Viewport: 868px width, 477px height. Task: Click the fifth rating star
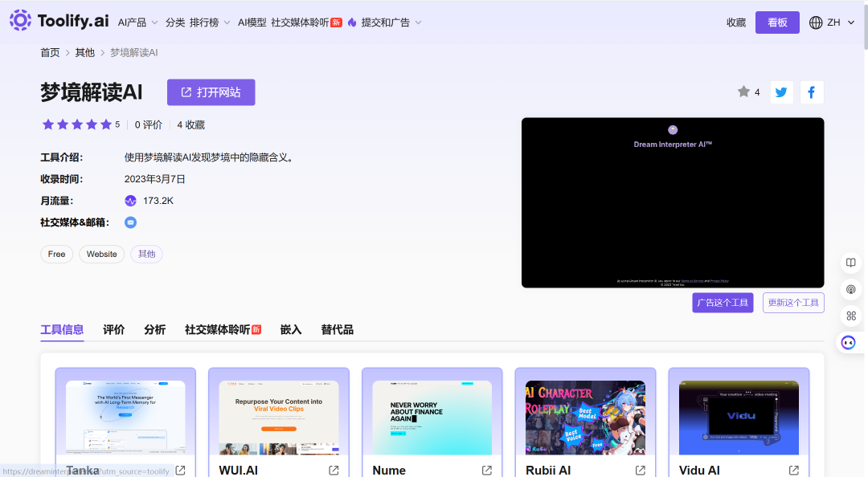point(106,124)
